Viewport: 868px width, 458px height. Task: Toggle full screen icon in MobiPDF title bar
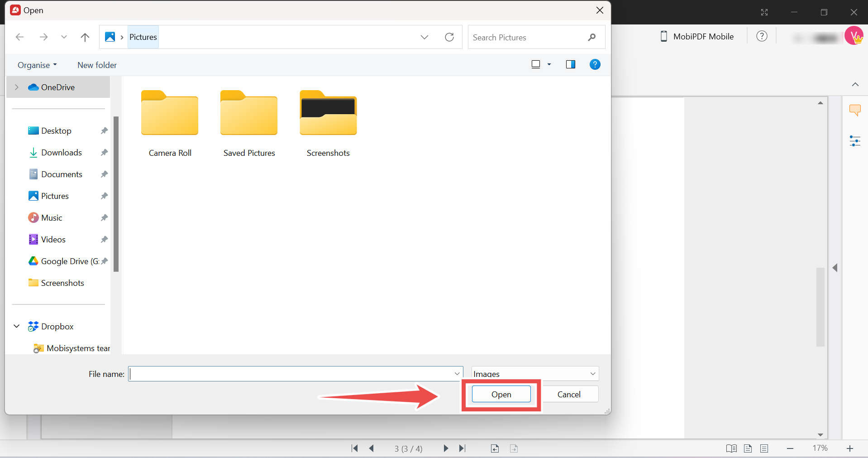coord(764,12)
